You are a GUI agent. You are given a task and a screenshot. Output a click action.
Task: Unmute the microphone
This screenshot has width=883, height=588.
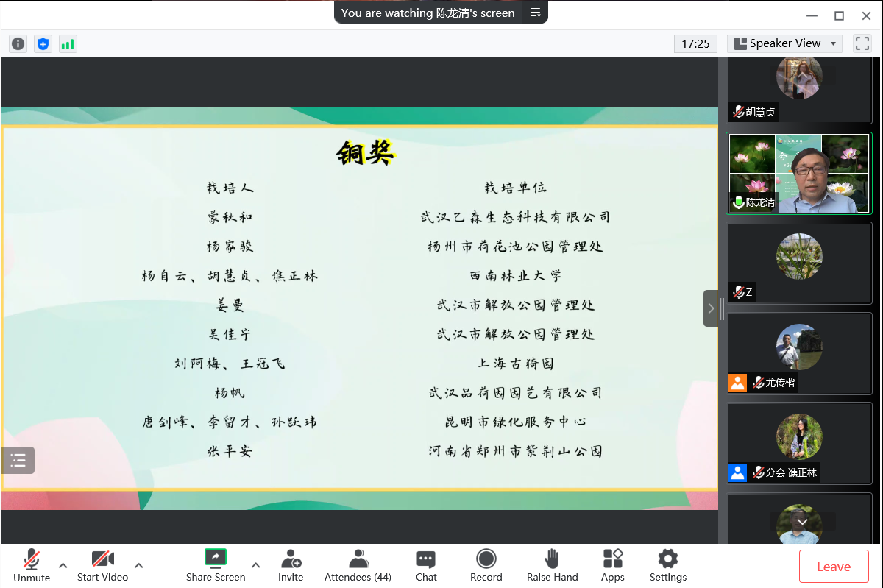click(32, 565)
